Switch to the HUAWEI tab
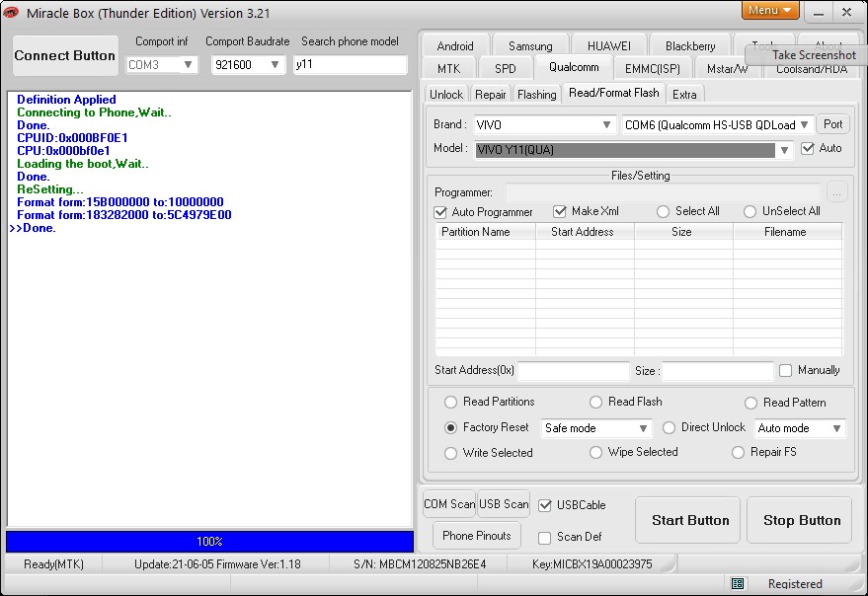Screen dimensions: 868x596 [x=609, y=46]
